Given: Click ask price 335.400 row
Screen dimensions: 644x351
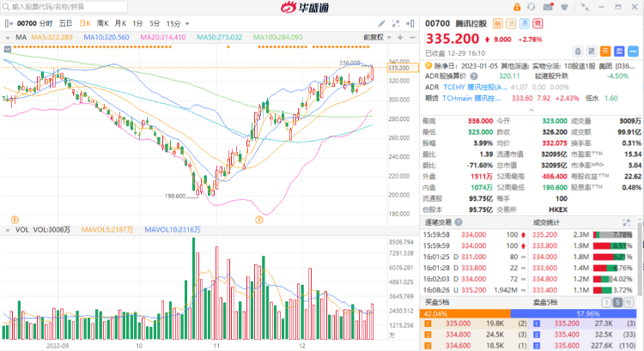Looking at the screenshot, I should [582, 335].
